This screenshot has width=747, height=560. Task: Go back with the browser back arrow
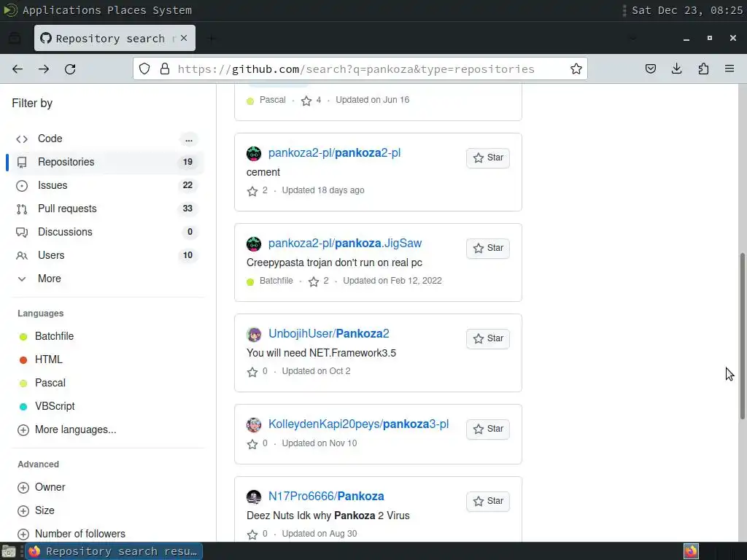(x=18, y=69)
